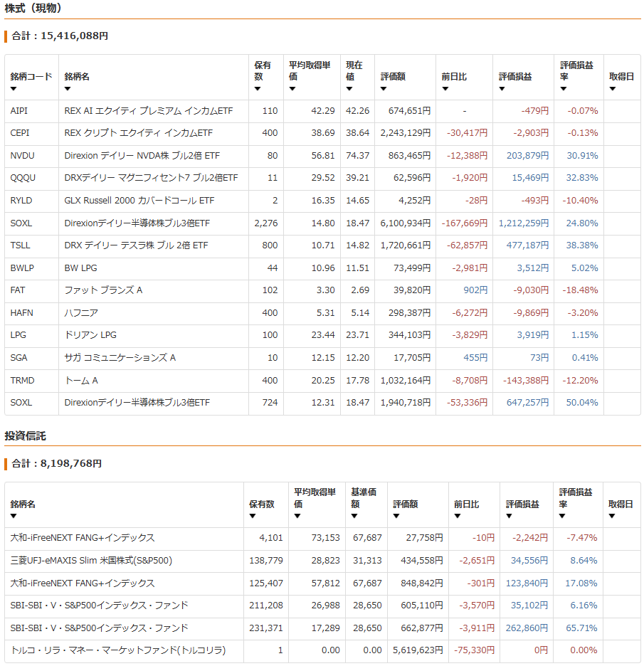Click the -143,388円 loss cell
Viewport: 644px width, 666px height.
tap(526, 380)
